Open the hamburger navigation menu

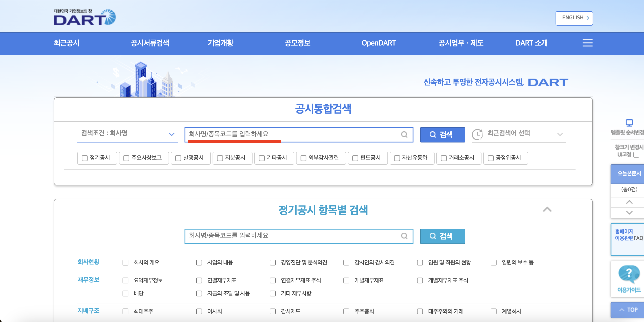pos(587,43)
